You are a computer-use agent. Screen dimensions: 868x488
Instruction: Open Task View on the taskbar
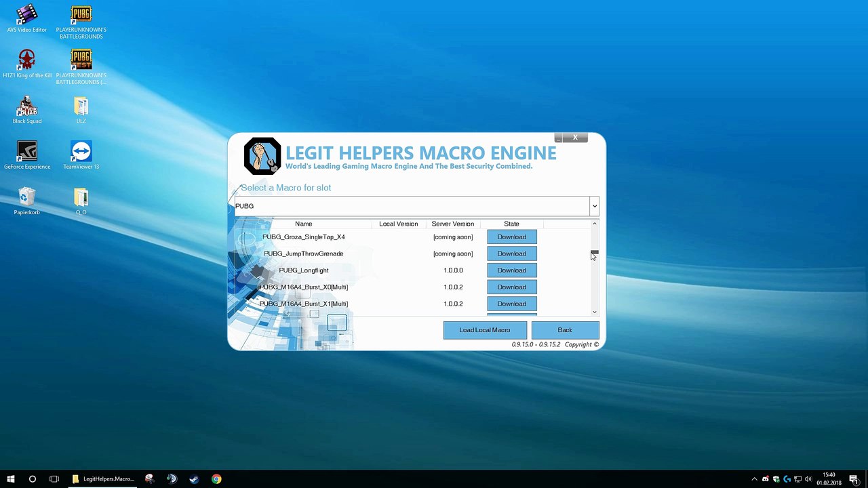coord(54,479)
